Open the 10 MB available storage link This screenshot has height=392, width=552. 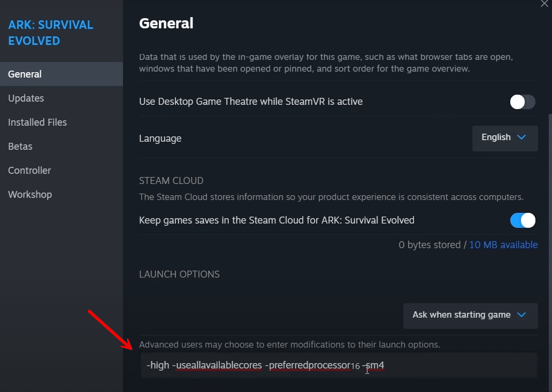pos(503,244)
